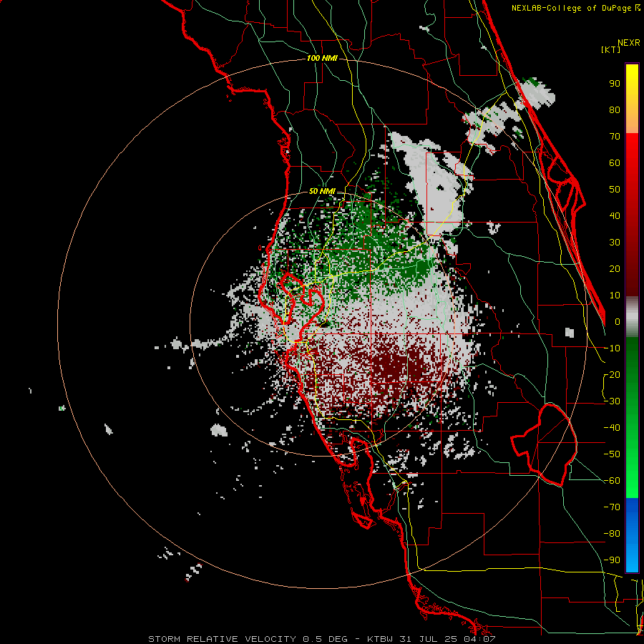Click the 30 value on the velocity scale
The image size is (644, 644).
[615, 243]
